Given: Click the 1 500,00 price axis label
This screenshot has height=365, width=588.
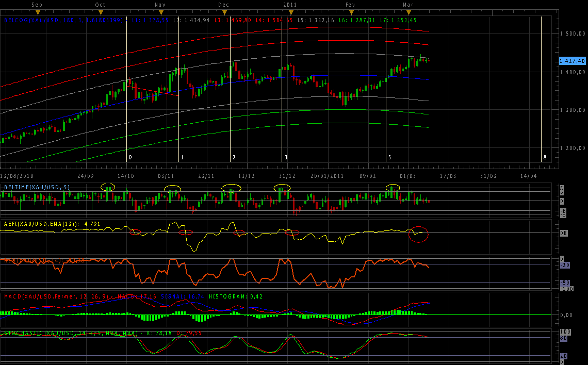Looking at the screenshot, I should 573,34.
